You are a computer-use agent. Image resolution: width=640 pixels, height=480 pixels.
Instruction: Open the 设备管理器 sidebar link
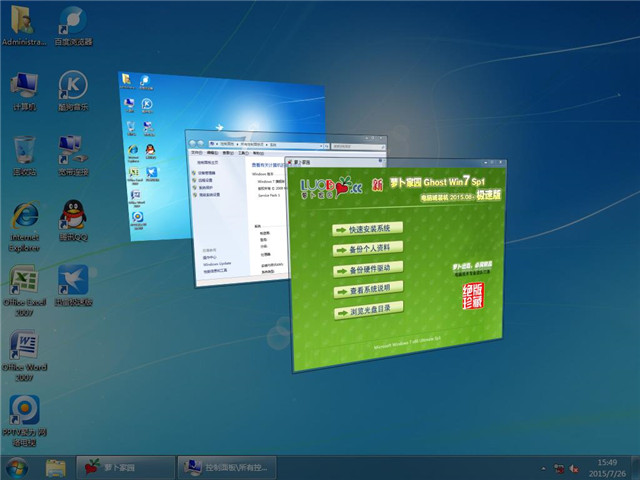(x=207, y=173)
